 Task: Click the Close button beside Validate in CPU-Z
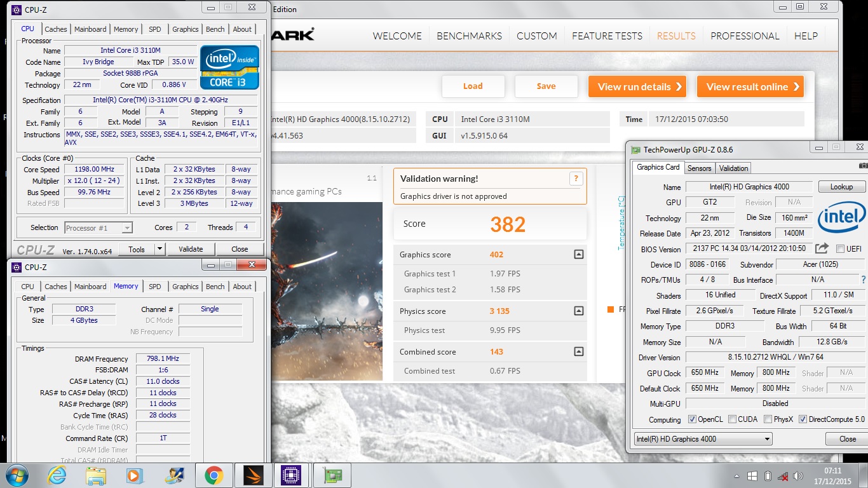tap(240, 249)
